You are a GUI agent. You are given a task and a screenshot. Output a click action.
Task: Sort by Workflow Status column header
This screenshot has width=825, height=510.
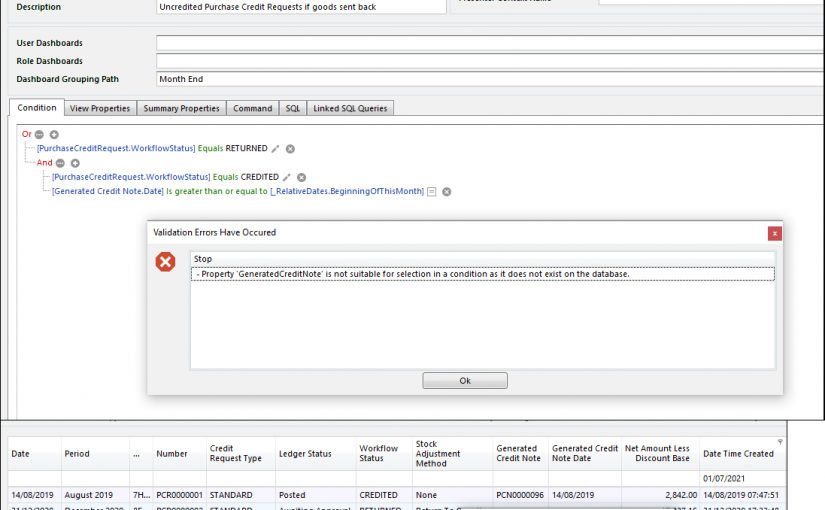tap(385, 454)
